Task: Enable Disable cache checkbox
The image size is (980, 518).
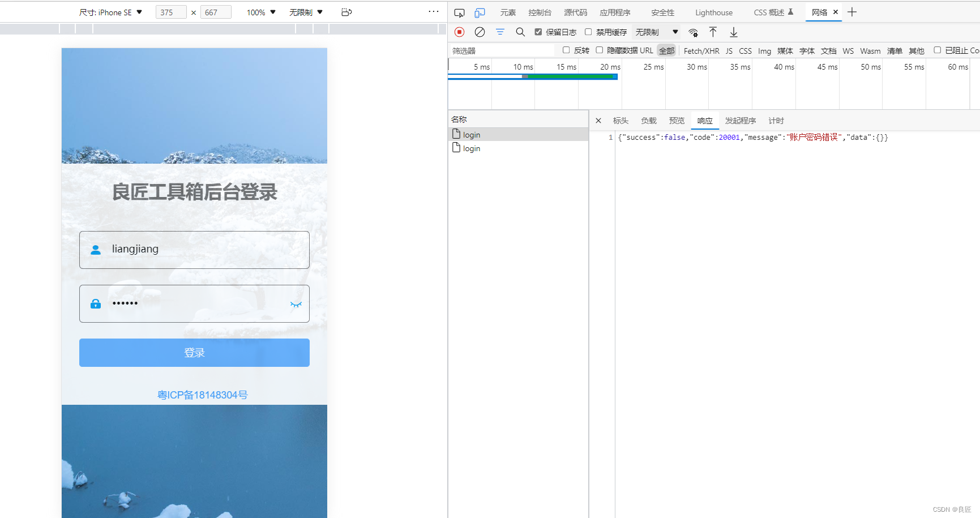Action: point(588,32)
